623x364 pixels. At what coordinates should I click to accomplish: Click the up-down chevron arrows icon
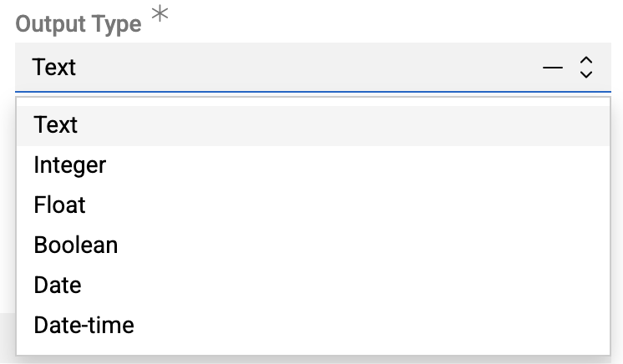click(x=586, y=67)
